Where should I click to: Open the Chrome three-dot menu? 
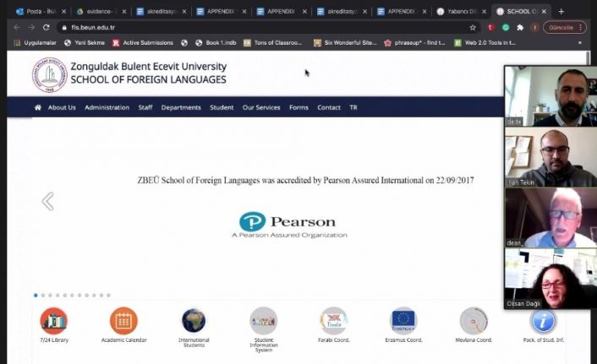pyautogui.click(x=581, y=27)
